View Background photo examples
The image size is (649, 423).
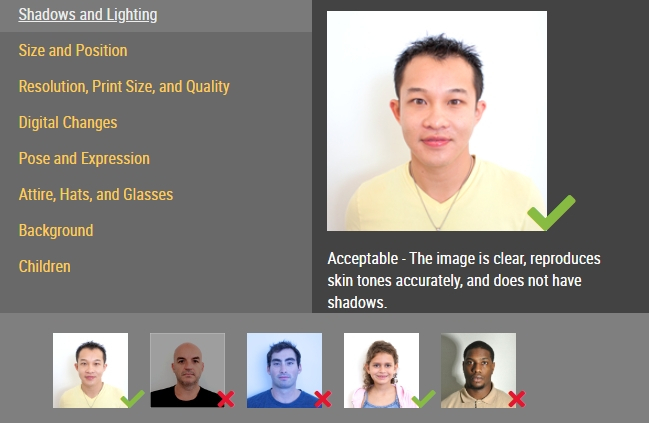click(x=56, y=231)
